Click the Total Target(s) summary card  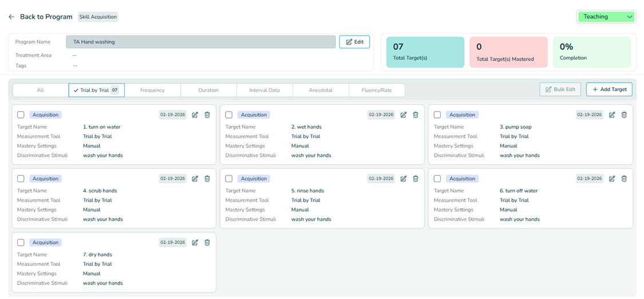(425, 52)
